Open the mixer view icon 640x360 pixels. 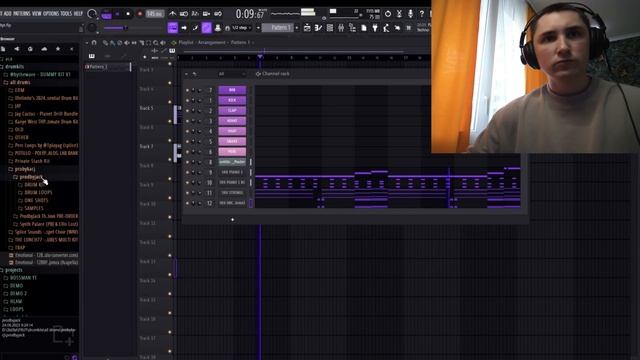click(341, 28)
